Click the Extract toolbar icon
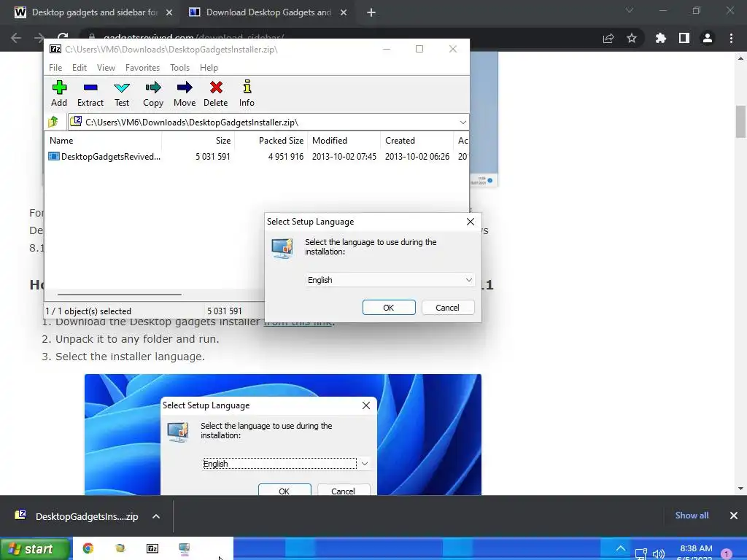This screenshot has width=747, height=560. coord(90,93)
